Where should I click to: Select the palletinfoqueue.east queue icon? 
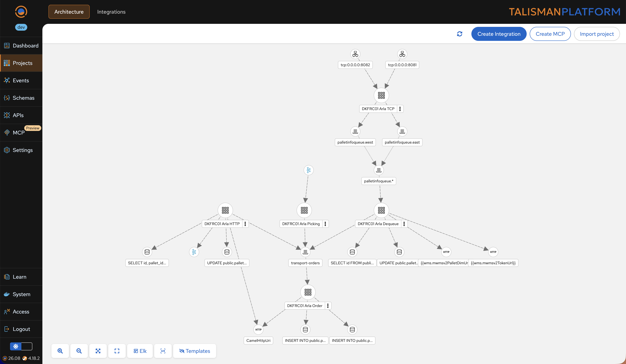click(402, 131)
